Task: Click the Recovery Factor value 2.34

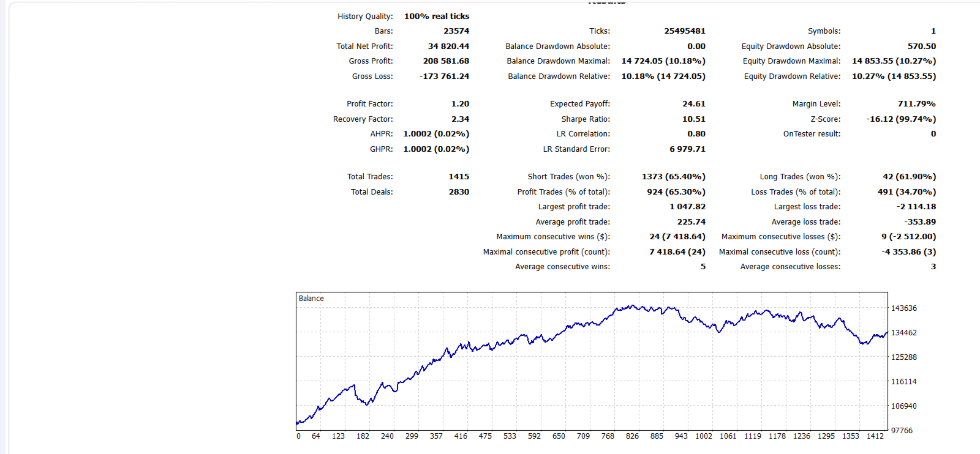Action: pyautogui.click(x=460, y=119)
